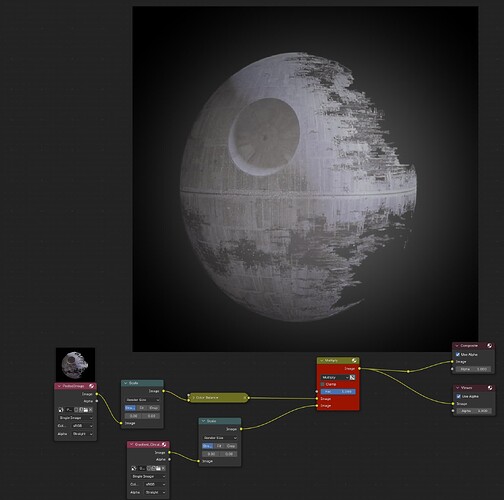Image resolution: width=504 pixels, height=500 pixels.
Task: Collapse the Composite node via header chevron
Action: (457, 346)
